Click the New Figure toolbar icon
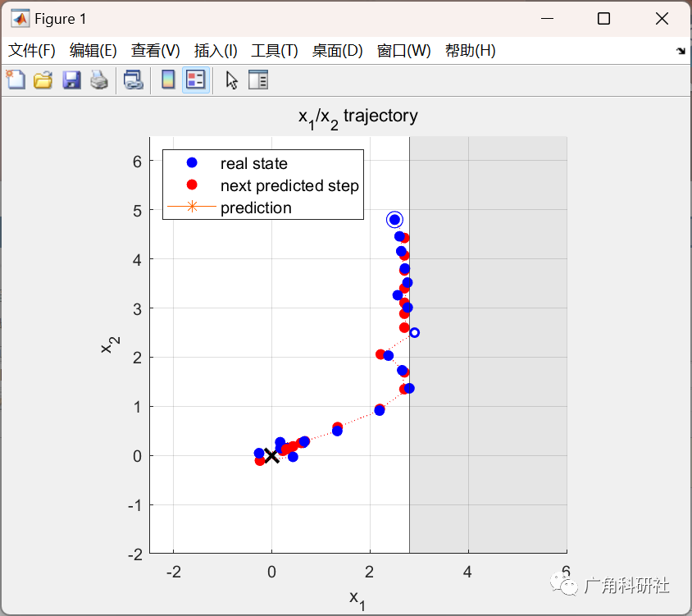The height and width of the screenshot is (616, 692). pos(16,80)
